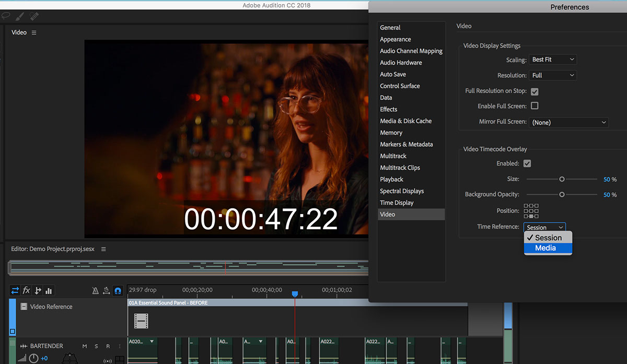
Task: Uncheck Full Resolution on Stop
Action: pyautogui.click(x=535, y=91)
